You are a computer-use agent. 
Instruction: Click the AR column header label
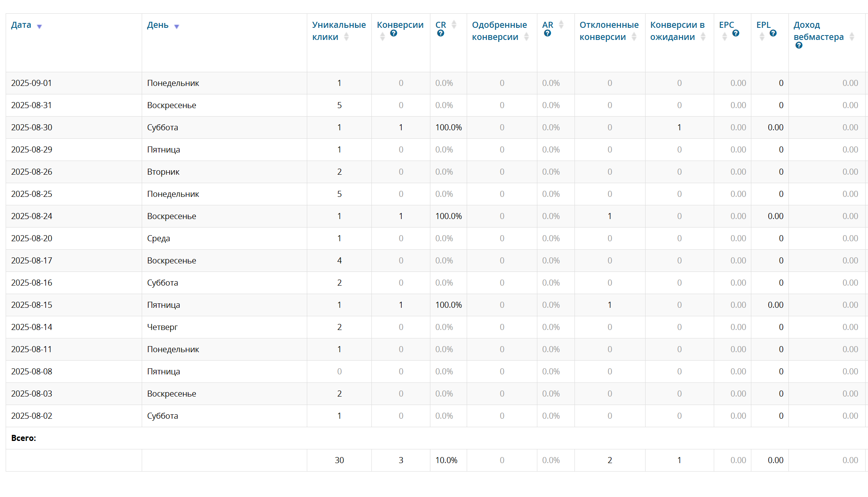(x=547, y=25)
